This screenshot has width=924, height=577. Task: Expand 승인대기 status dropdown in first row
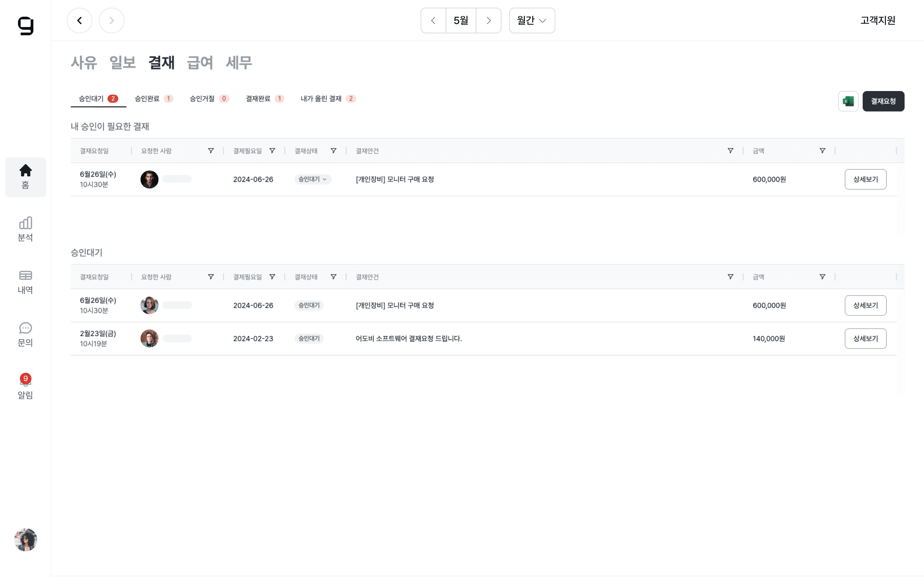(312, 180)
